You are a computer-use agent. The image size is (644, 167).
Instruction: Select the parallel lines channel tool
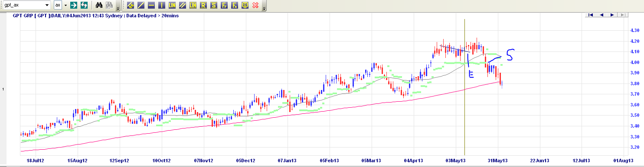point(183,5)
